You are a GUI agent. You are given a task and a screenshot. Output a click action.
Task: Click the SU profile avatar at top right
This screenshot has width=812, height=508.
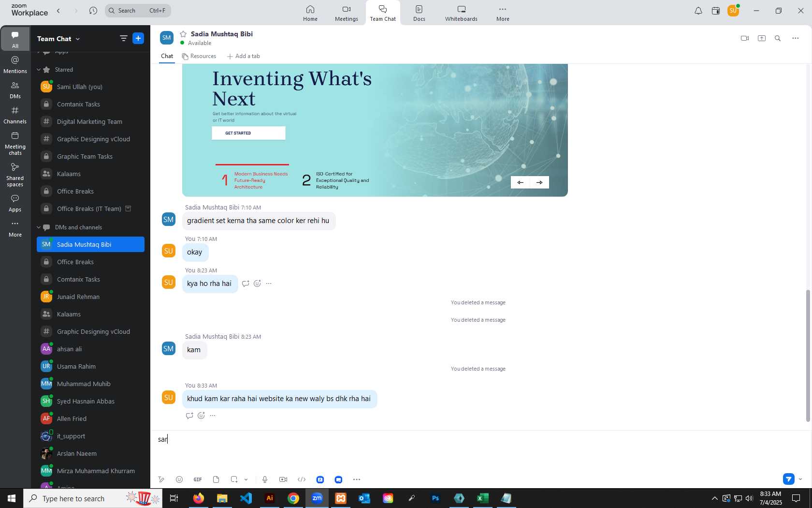[x=733, y=11]
